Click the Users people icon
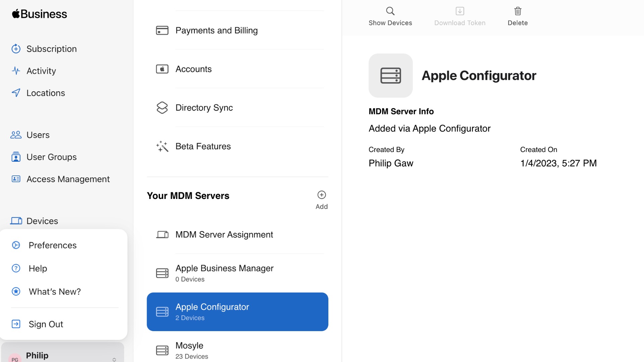This screenshot has height=362, width=644. pos(16,135)
